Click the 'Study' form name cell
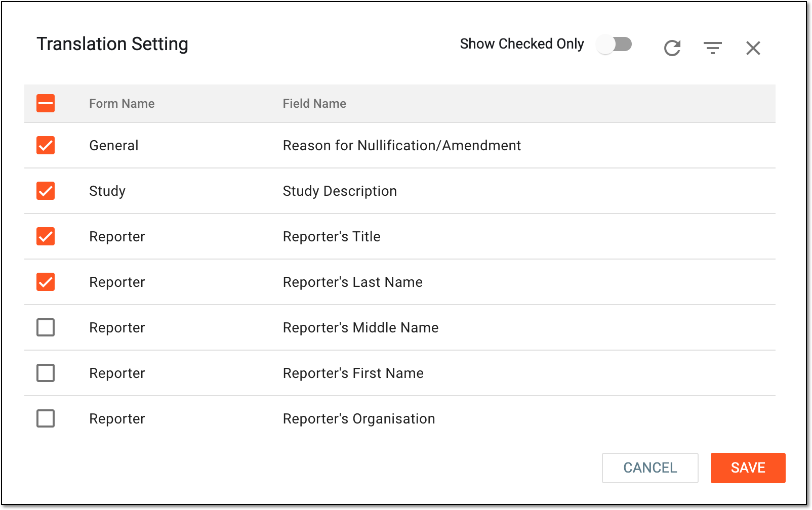Screen dimensions: 812x510 (x=107, y=191)
